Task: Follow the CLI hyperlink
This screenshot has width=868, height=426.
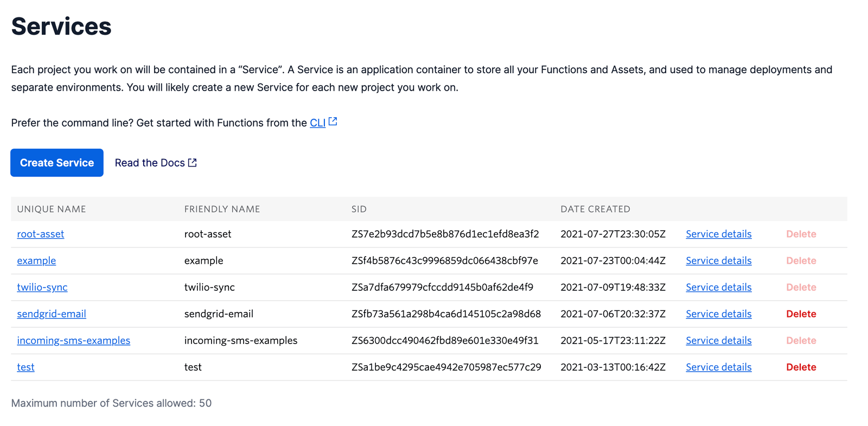Action: [x=317, y=123]
